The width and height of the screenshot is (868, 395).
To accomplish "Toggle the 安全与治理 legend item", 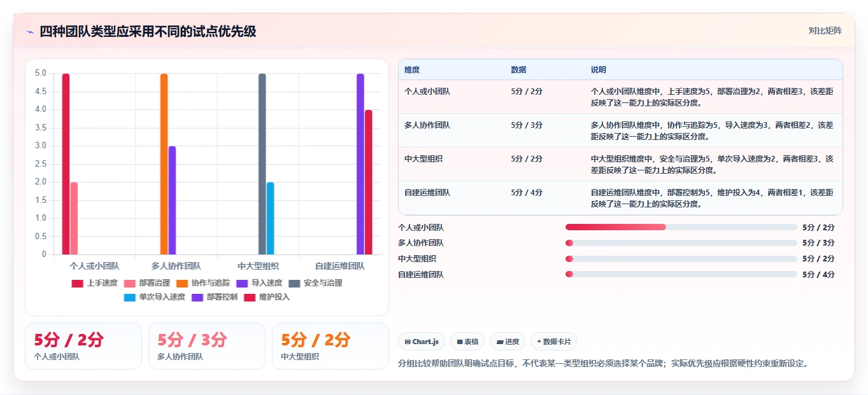I will click(315, 283).
